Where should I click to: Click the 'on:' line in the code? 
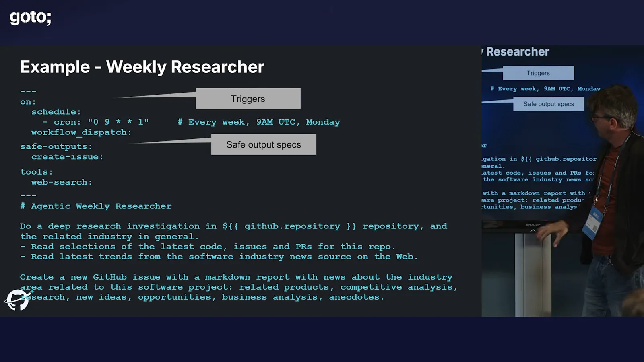tap(28, 102)
